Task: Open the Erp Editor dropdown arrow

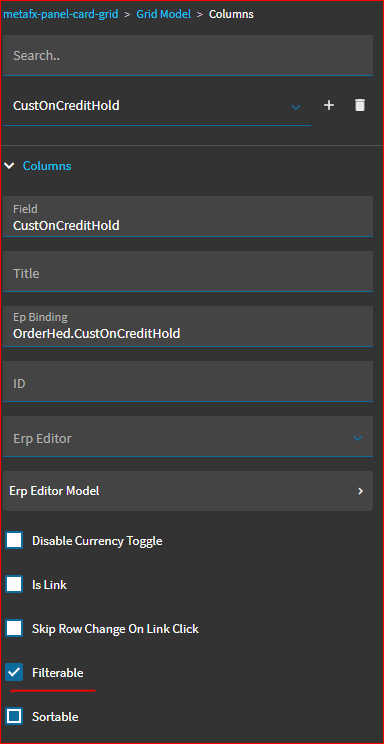Action: click(x=357, y=438)
